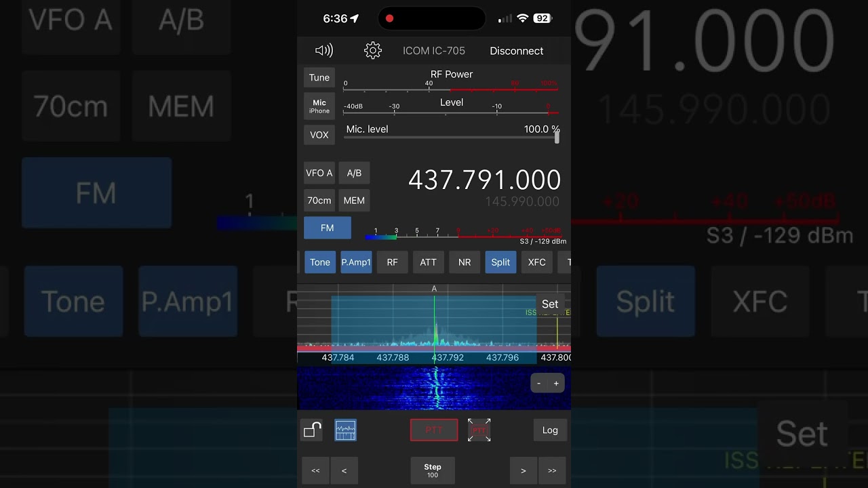The width and height of the screenshot is (868, 488).
Task: Tap the 437.796 spectrum scale label
Action: coord(502,357)
